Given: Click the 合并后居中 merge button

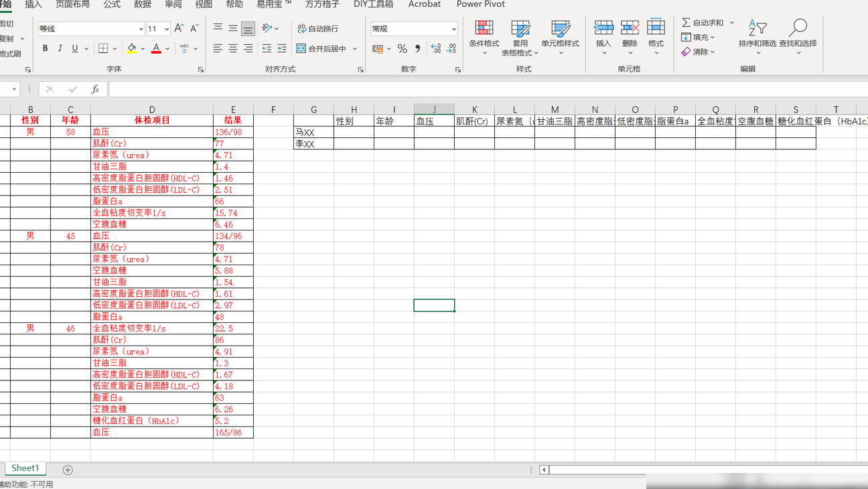Looking at the screenshot, I should [x=321, y=49].
